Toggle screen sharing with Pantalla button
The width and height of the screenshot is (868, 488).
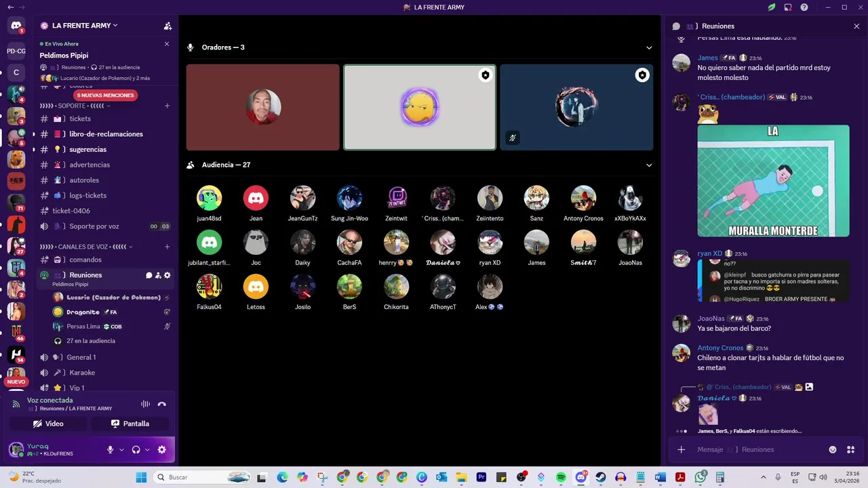tap(130, 424)
